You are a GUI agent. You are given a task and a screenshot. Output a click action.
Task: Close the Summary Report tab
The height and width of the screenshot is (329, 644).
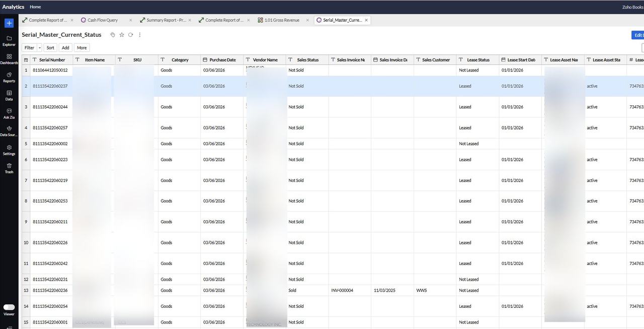click(x=190, y=20)
